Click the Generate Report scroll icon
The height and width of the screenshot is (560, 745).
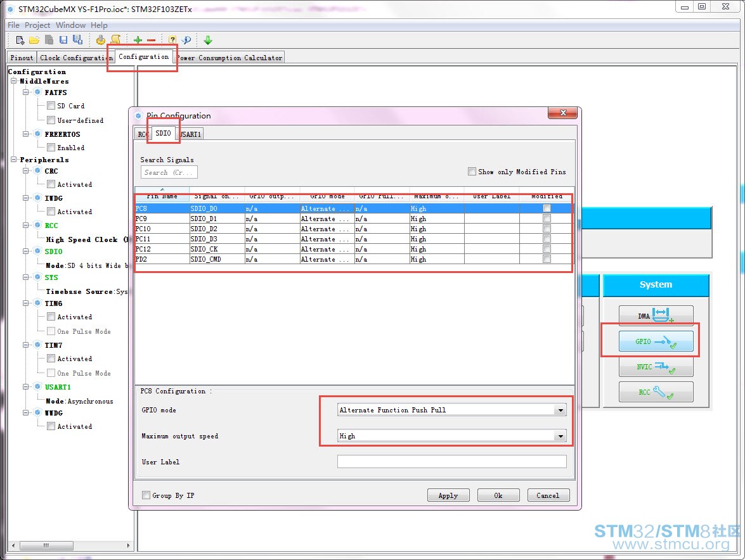[115, 40]
